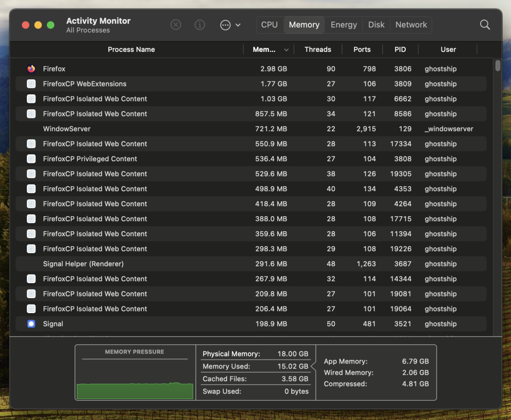
Task: Click the 857.5 MB memory value
Action: [271, 114]
